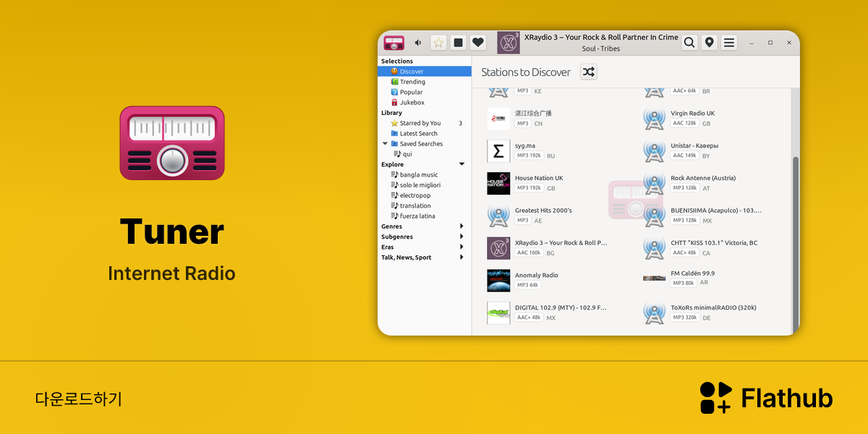The width and height of the screenshot is (868, 434).
Task: Click the 다운로드하기 download link
Action: point(78,399)
